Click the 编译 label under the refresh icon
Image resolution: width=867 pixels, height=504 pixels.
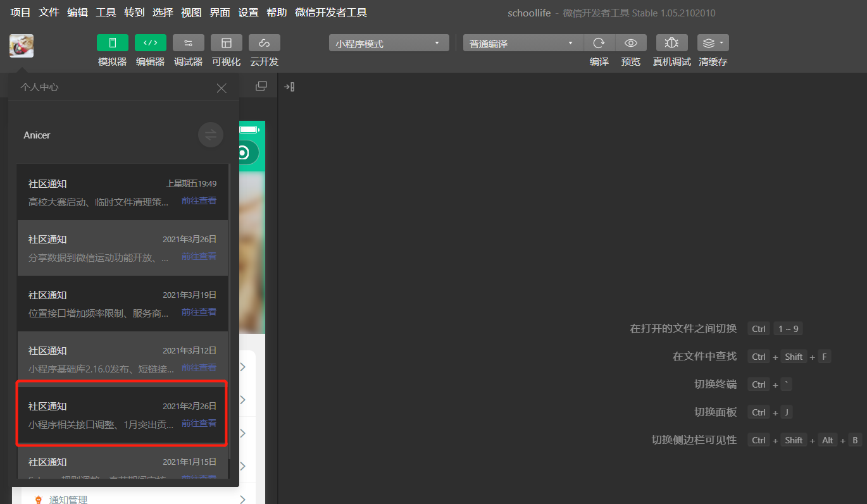(599, 62)
